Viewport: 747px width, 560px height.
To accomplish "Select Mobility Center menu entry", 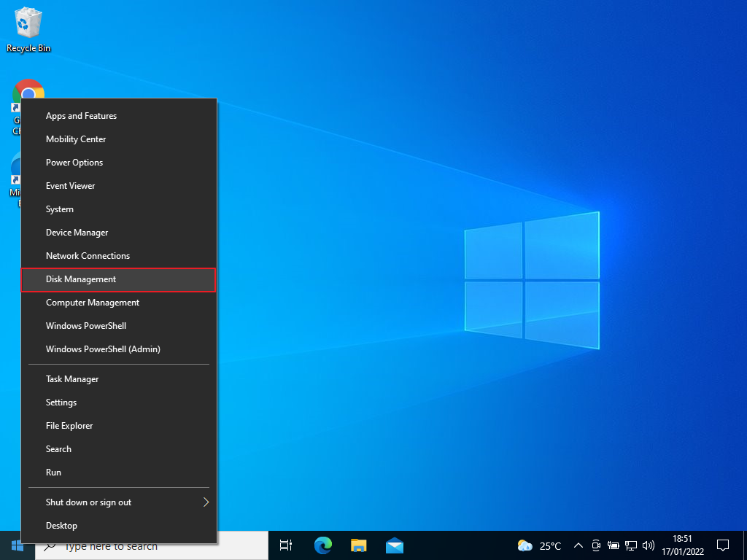I will coord(119,139).
